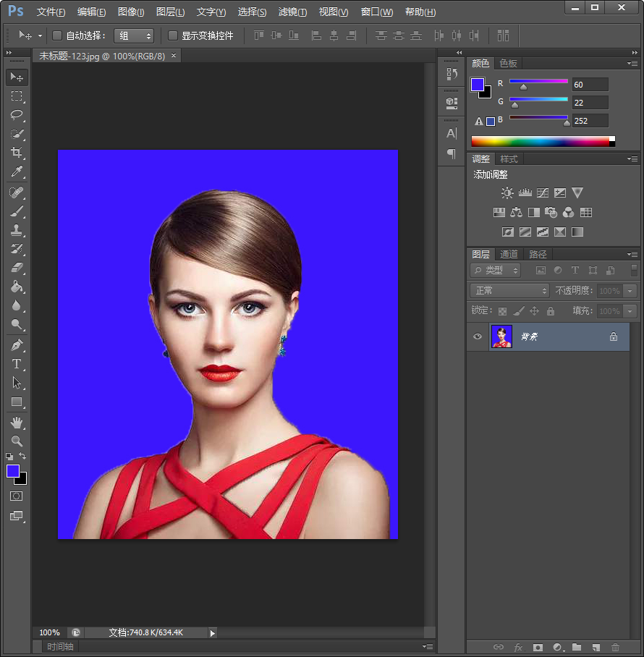
Task: Open the tool preset picker arrow
Action: pyautogui.click(x=41, y=35)
